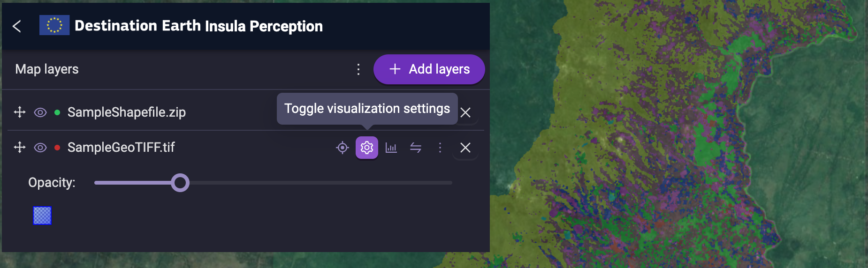The width and height of the screenshot is (868, 268).
Task: Go back using the left arrow
Action: pyautogui.click(x=17, y=26)
